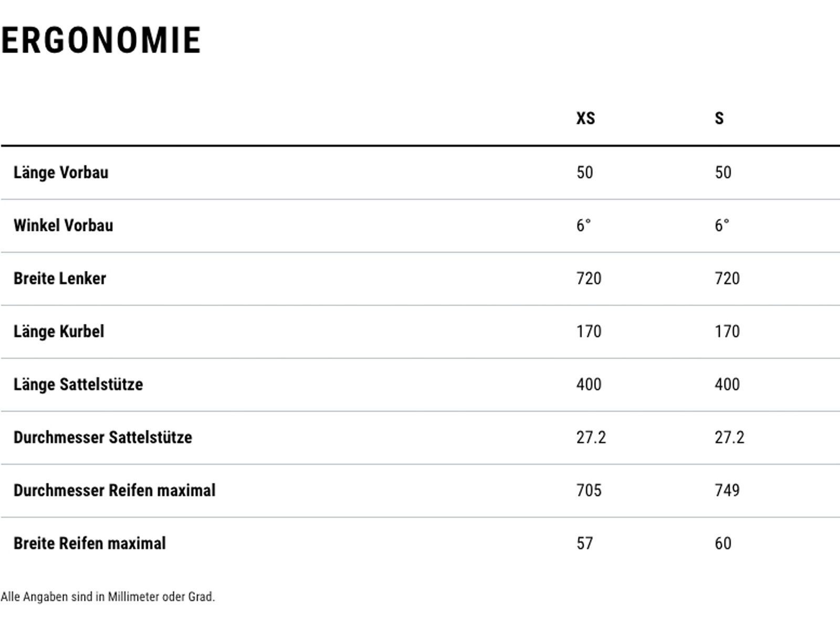The image size is (840, 630).
Task: Click the Durchmesser Sattelstütze row label
Action: coord(103,438)
